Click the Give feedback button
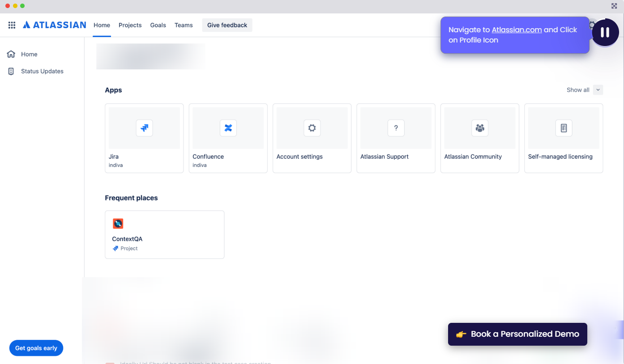Image resolution: width=624 pixels, height=364 pixels. (227, 25)
